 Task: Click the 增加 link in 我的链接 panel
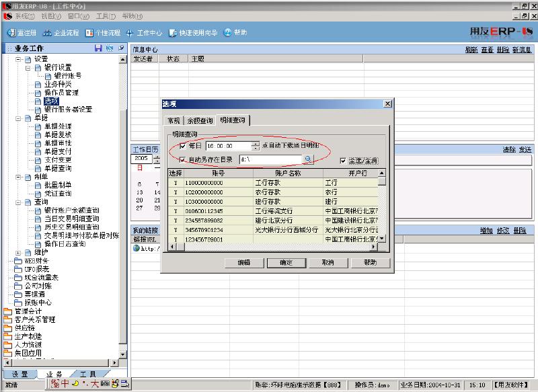[486, 231]
